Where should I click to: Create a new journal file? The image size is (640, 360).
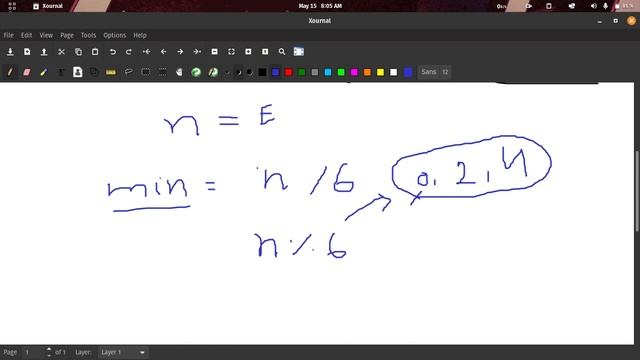[x=27, y=52]
